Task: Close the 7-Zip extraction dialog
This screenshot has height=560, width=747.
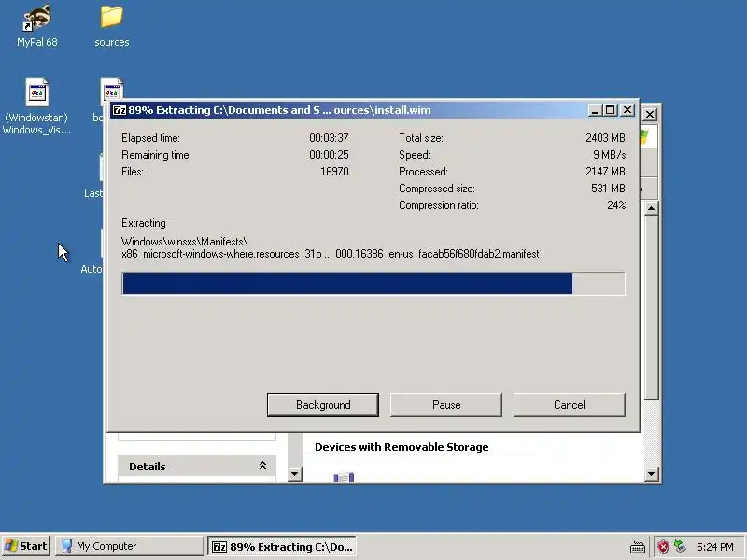Action: click(627, 110)
